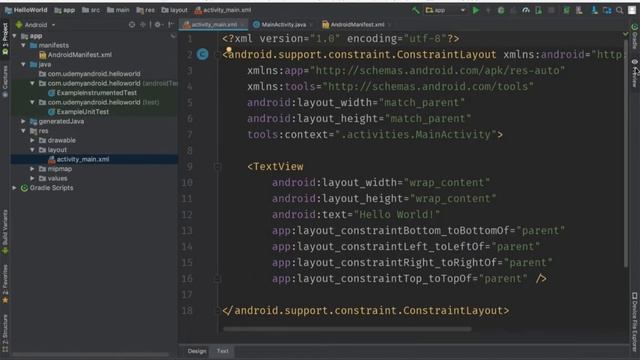The width and height of the screenshot is (640, 360).
Task: Switch to the Design tab
Action: (197, 351)
